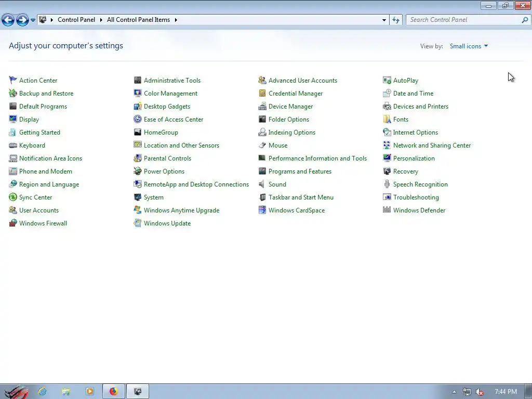Click the Power Options icon

tap(137, 171)
